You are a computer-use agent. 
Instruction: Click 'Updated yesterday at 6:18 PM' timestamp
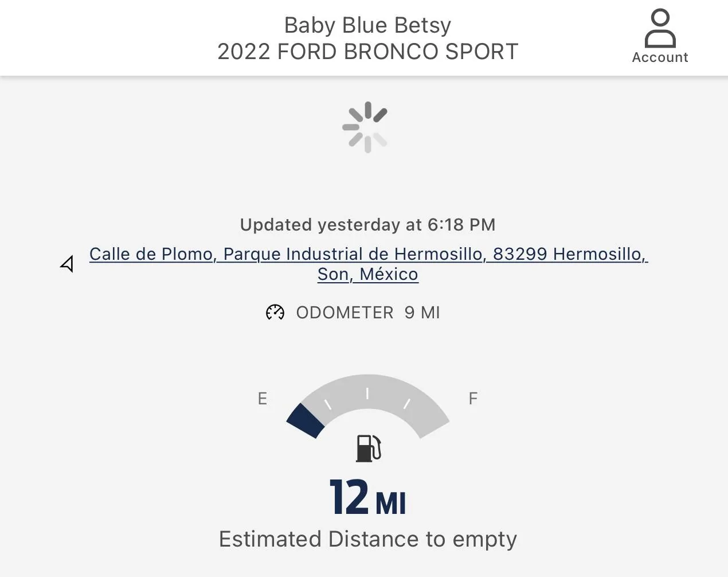[x=367, y=225]
